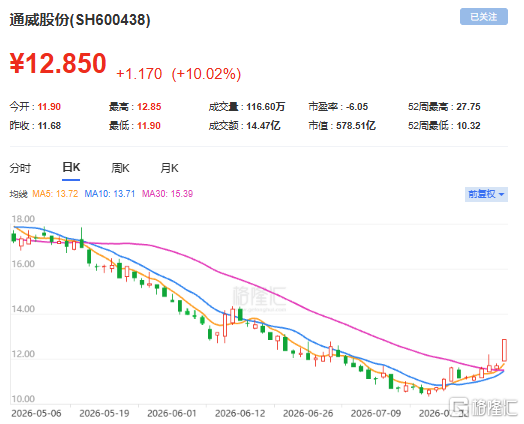Click the 16.00 price axis label
The width and height of the screenshot is (524, 424).
point(23,264)
